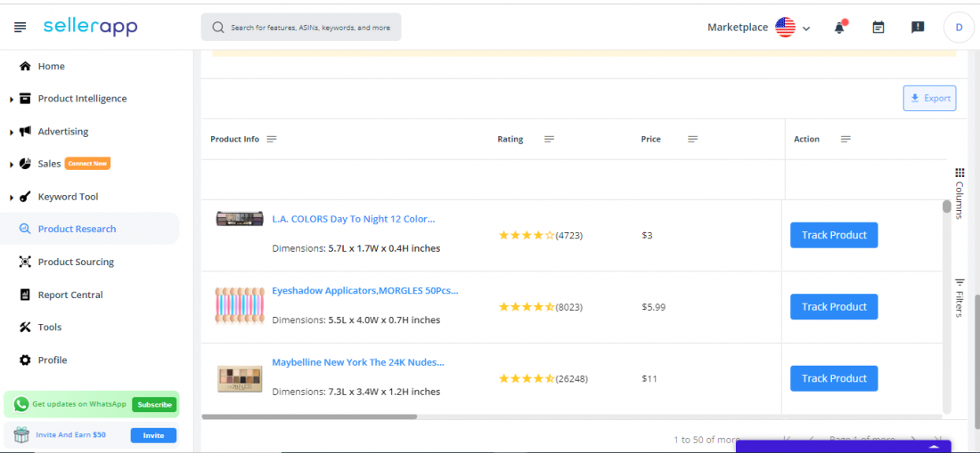Track the L.A. COLORS product
The height and width of the screenshot is (453, 980).
834,235
